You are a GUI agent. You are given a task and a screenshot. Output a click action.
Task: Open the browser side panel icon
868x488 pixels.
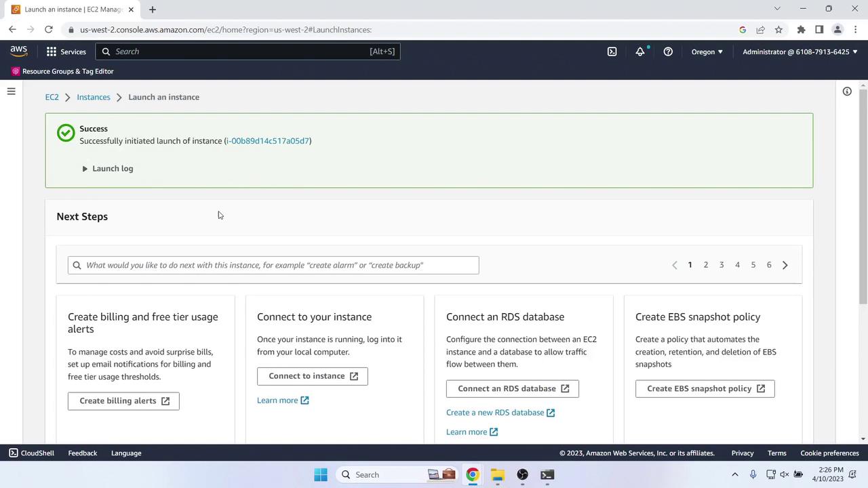tap(819, 30)
